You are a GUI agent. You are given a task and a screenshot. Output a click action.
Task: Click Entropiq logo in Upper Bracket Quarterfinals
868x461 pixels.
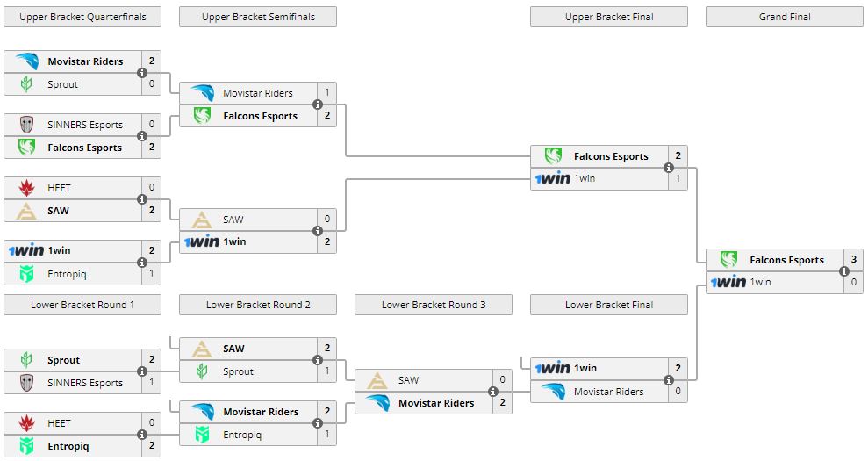(26, 274)
